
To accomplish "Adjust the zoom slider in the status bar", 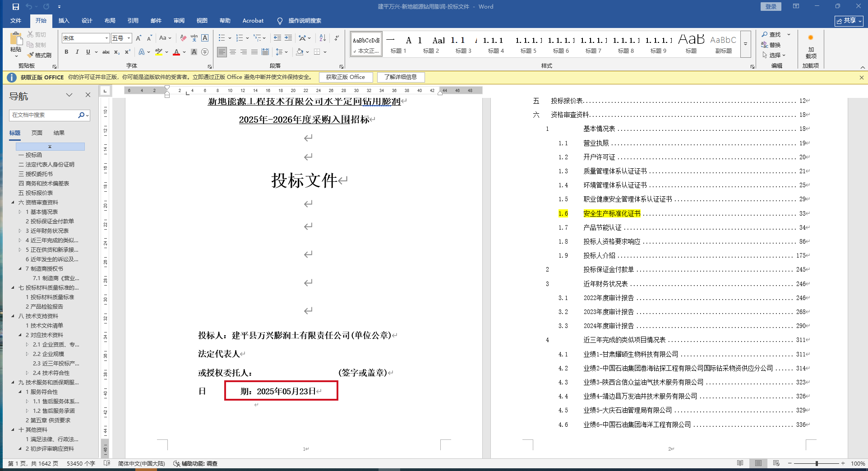I will pos(817,463).
